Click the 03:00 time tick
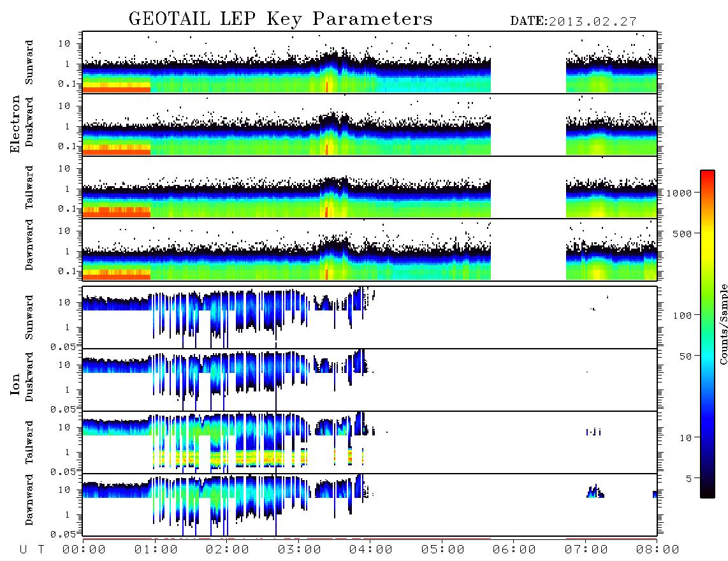728x561 pixels. (300, 550)
